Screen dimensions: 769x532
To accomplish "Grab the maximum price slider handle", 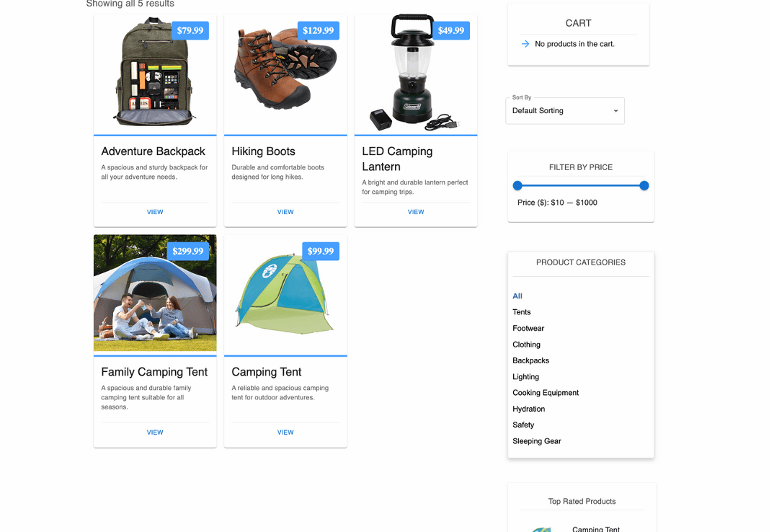I will (x=644, y=185).
